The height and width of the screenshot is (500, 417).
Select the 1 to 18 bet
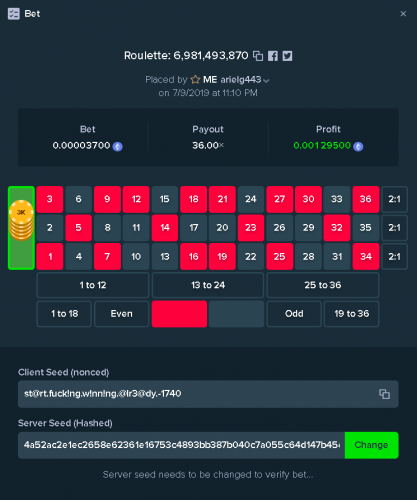point(64,314)
